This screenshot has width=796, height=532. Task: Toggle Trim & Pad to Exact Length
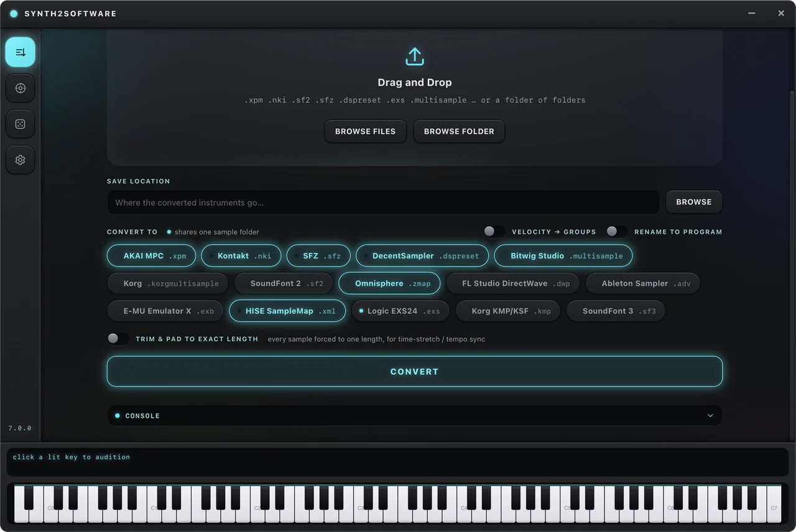(118, 339)
